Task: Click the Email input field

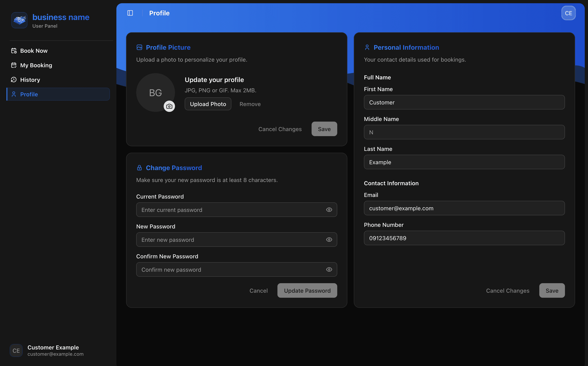Action: 464,208
